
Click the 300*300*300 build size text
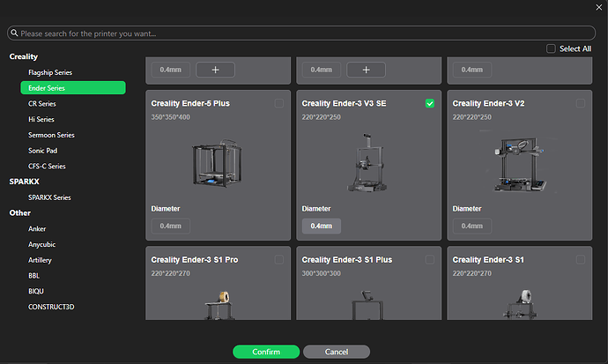[322, 273]
